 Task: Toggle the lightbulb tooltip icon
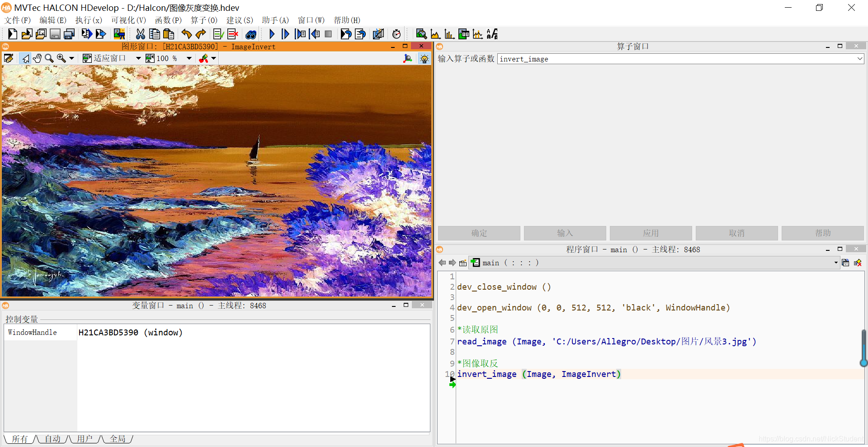click(424, 58)
